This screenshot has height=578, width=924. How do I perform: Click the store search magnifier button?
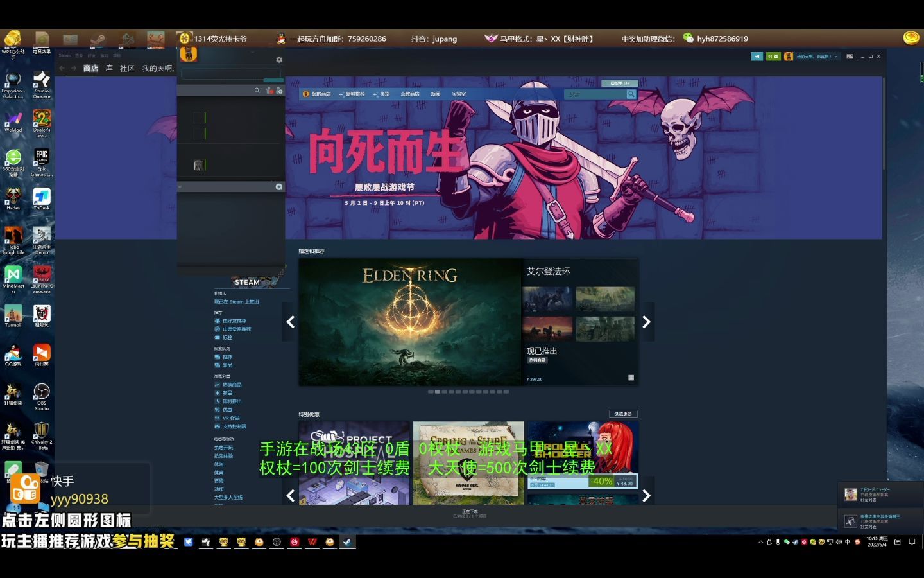[x=631, y=94]
